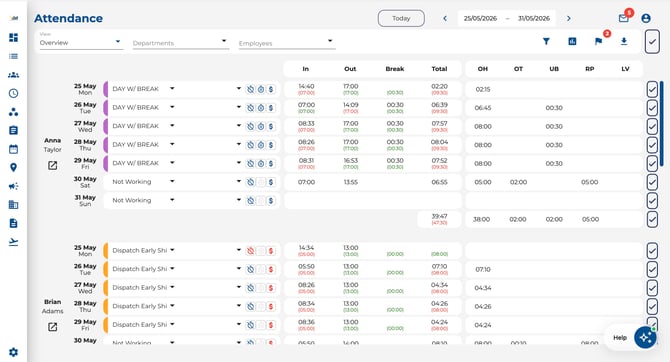This screenshot has width=670, height=362.
Task: Click the dollar icon on Anna's 30 May row
Action: click(271, 182)
